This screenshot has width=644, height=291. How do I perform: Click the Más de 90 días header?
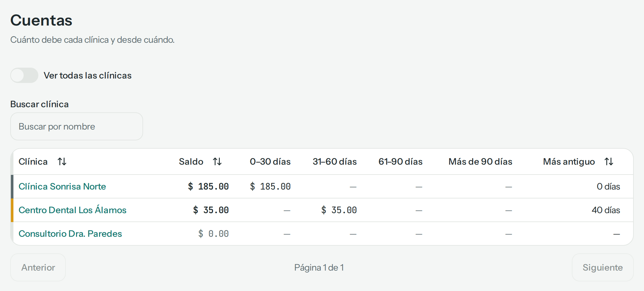coord(480,161)
